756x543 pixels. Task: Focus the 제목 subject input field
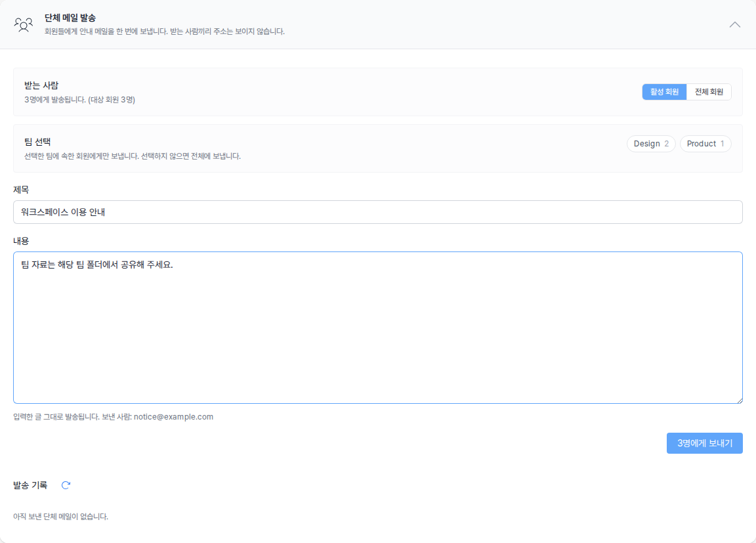pos(377,212)
